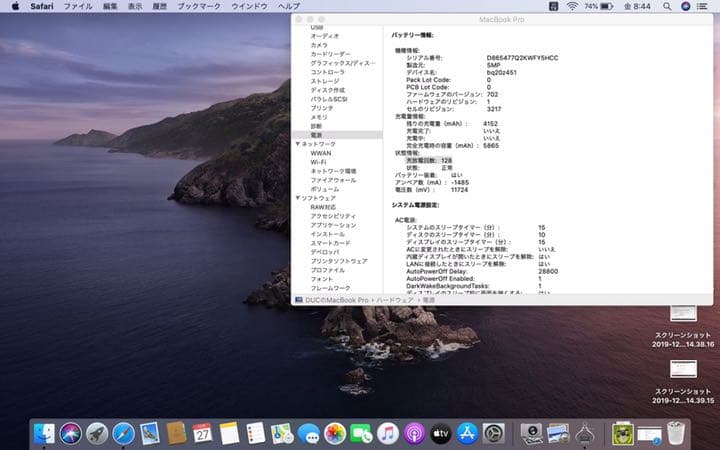Open Podcasts purple icon in Dock
The image size is (720, 450).
coord(414,433)
